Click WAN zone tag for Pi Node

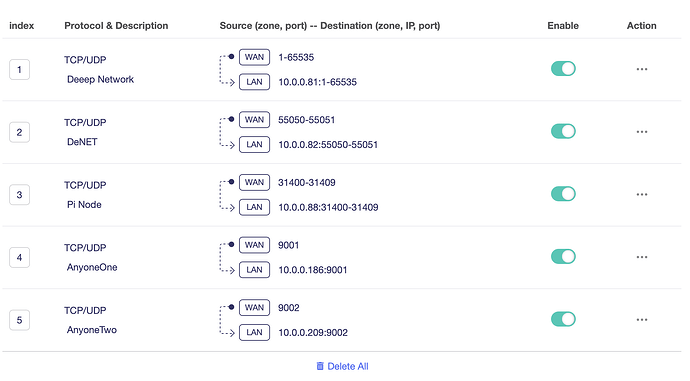tap(254, 183)
